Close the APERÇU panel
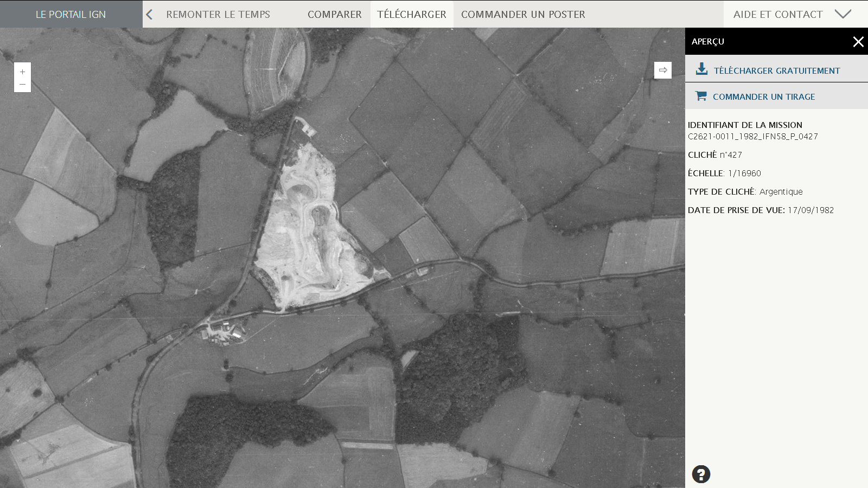Viewport: 868px width, 488px height. [x=858, y=42]
